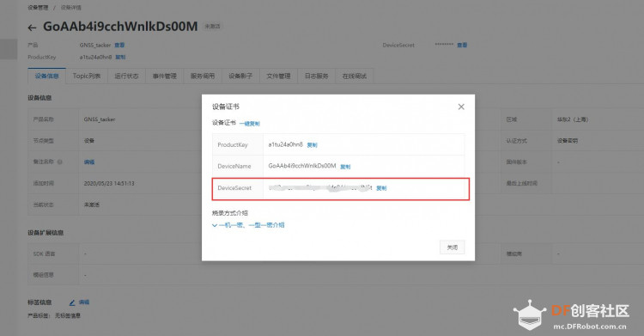Click 产品标签：无标签信息 text

coord(54,316)
